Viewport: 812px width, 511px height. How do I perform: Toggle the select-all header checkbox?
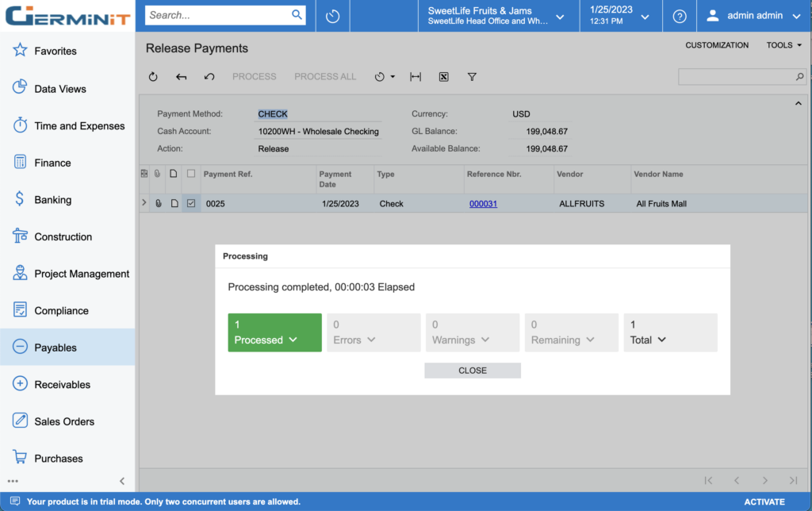(191, 174)
